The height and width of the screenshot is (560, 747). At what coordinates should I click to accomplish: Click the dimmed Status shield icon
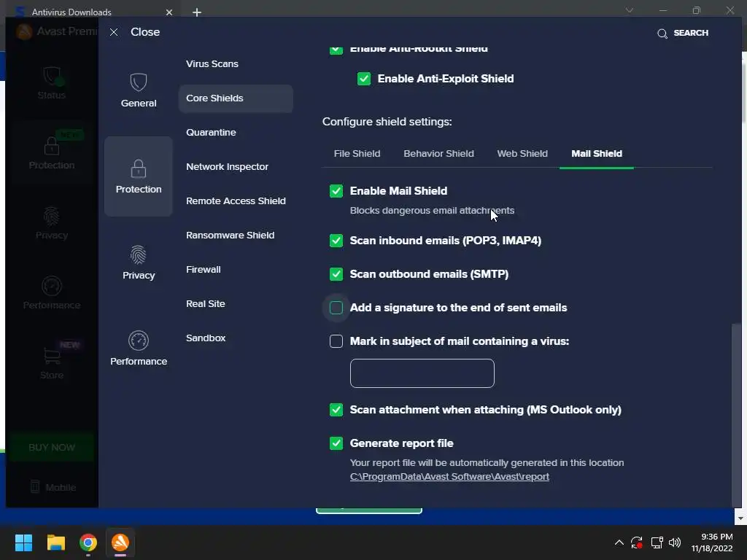click(x=52, y=76)
